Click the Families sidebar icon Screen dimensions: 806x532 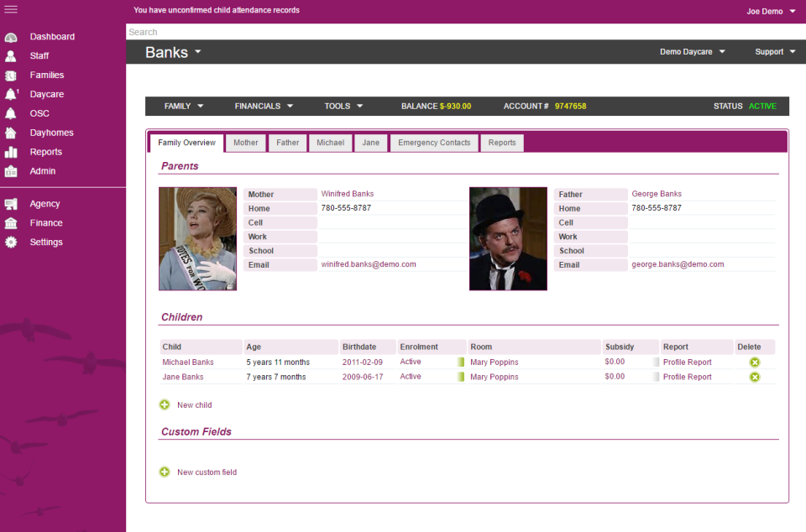[x=11, y=76]
